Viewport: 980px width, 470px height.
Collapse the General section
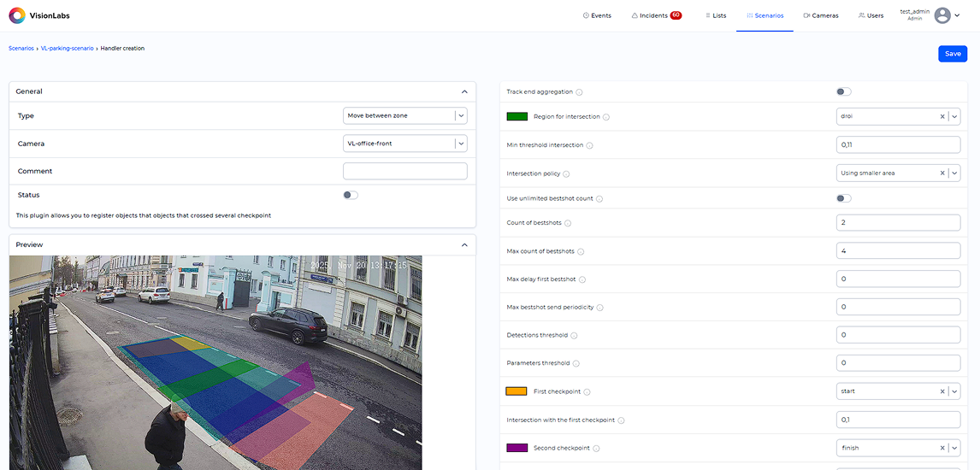click(464, 91)
